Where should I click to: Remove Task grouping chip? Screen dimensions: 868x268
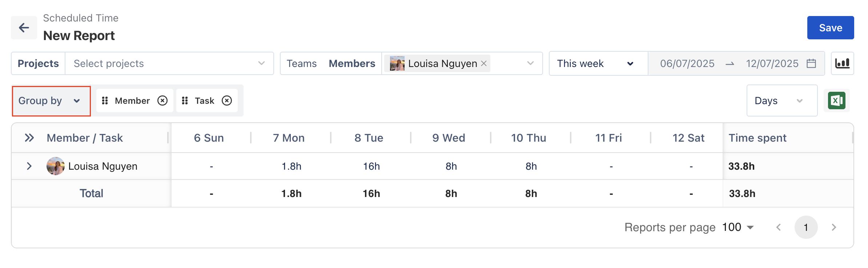[x=227, y=100]
